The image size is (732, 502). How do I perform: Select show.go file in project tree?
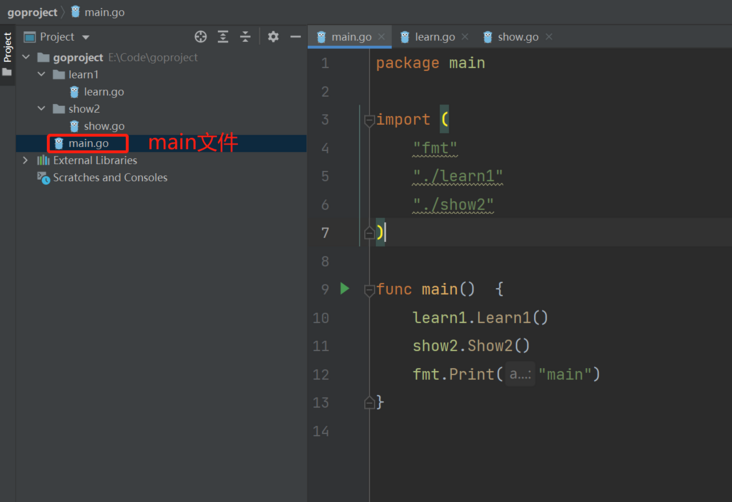click(x=103, y=126)
